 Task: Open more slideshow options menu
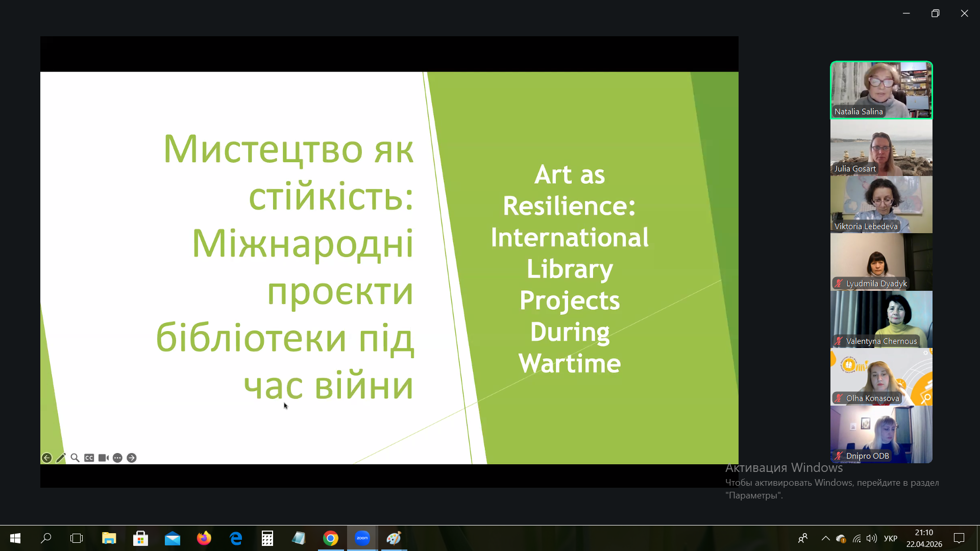click(117, 458)
